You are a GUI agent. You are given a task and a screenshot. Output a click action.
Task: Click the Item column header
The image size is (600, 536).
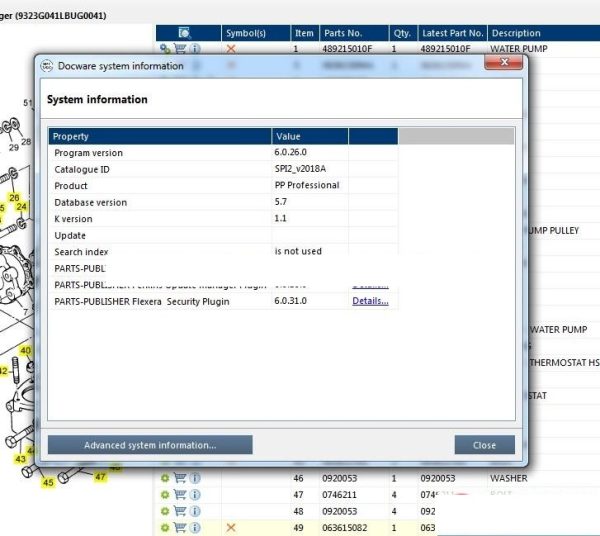click(305, 33)
